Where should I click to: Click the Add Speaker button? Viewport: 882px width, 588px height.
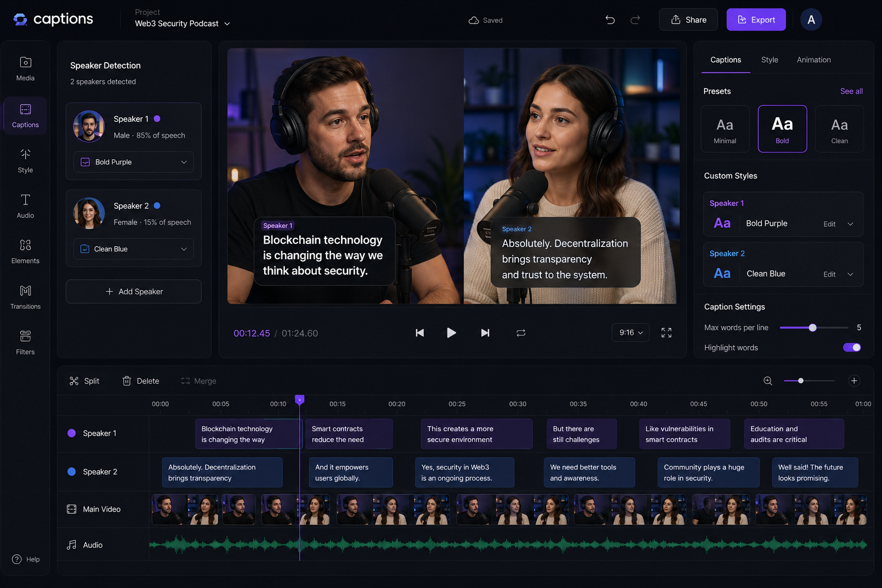(133, 292)
